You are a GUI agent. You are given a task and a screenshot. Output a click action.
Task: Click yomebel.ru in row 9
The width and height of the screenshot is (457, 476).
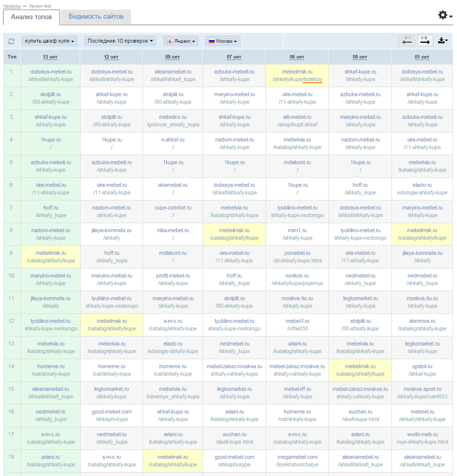click(297, 253)
